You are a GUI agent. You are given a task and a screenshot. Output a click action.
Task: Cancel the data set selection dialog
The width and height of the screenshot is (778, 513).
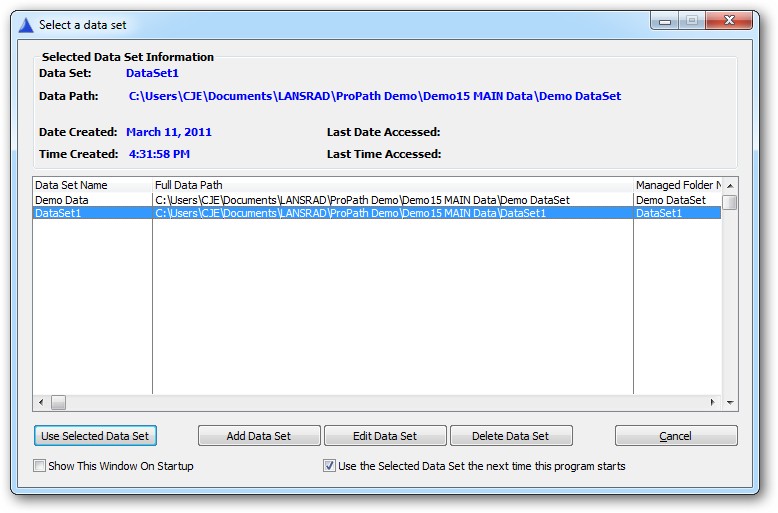tap(676, 436)
